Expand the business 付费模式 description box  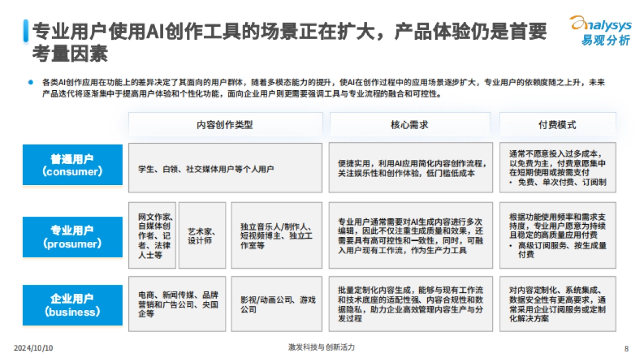point(557,304)
